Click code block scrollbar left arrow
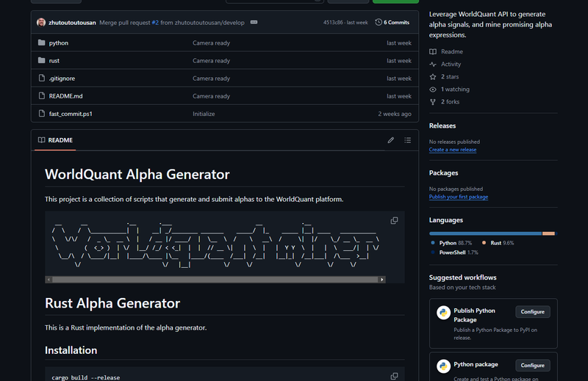This screenshot has height=381, width=588. click(49, 280)
